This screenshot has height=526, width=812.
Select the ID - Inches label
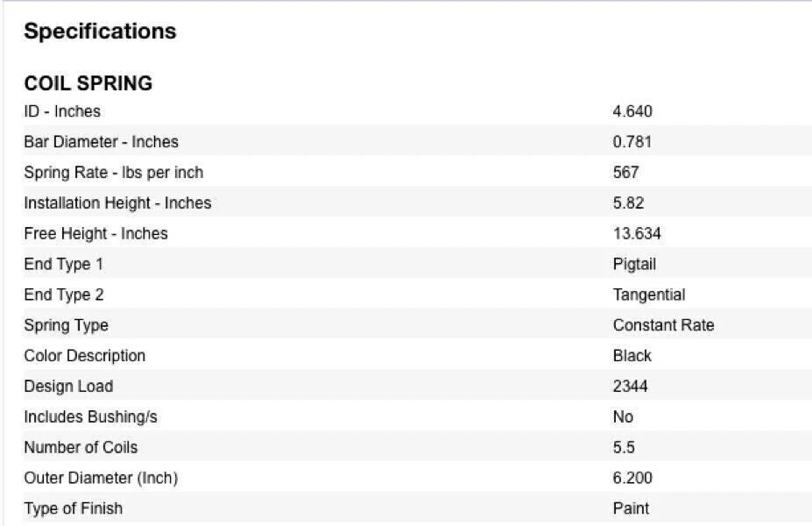pyautogui.click(x=62, y=111)
